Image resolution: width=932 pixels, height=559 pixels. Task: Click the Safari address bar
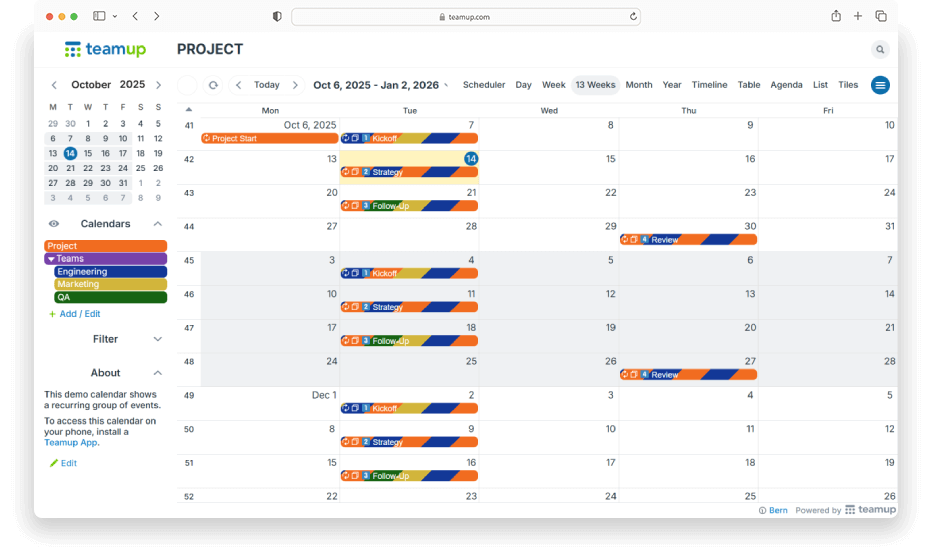[465, 17]
